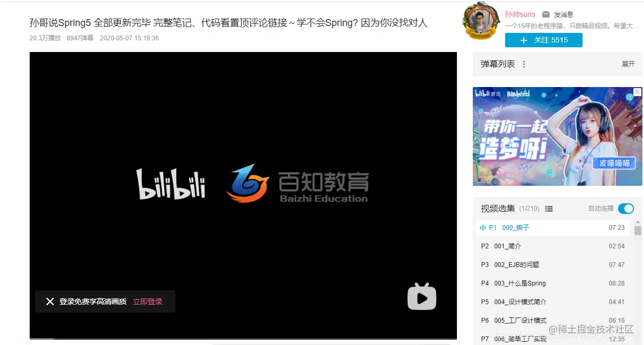Click the bilibili logo in video
The width and height of the screenshot is (644, 345).
point(171,184)
